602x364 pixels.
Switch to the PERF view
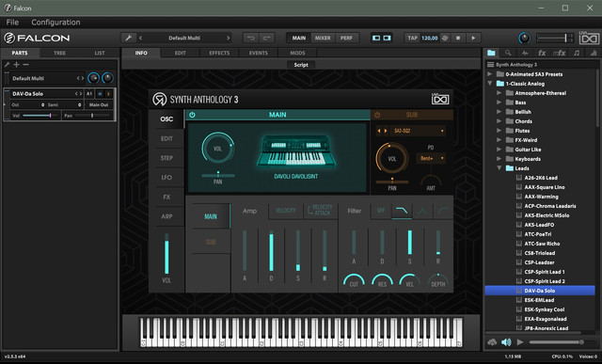[346, 38]
